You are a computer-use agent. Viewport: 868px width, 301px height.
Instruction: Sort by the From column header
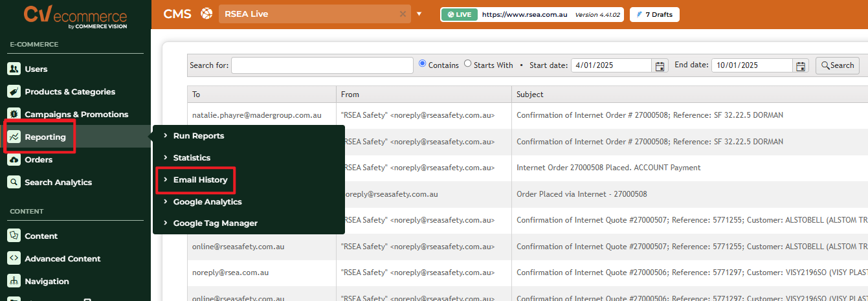coord(424,94)
